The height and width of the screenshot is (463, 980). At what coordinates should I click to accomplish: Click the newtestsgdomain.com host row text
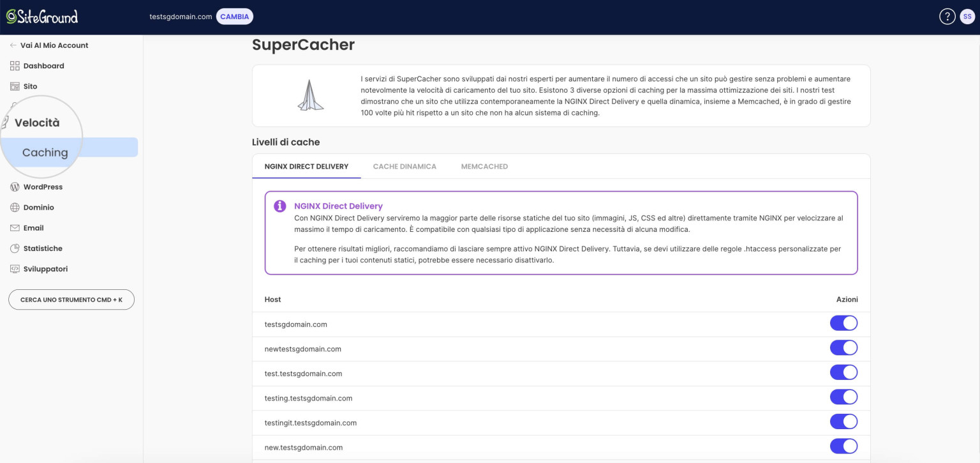tap(303, 349)
